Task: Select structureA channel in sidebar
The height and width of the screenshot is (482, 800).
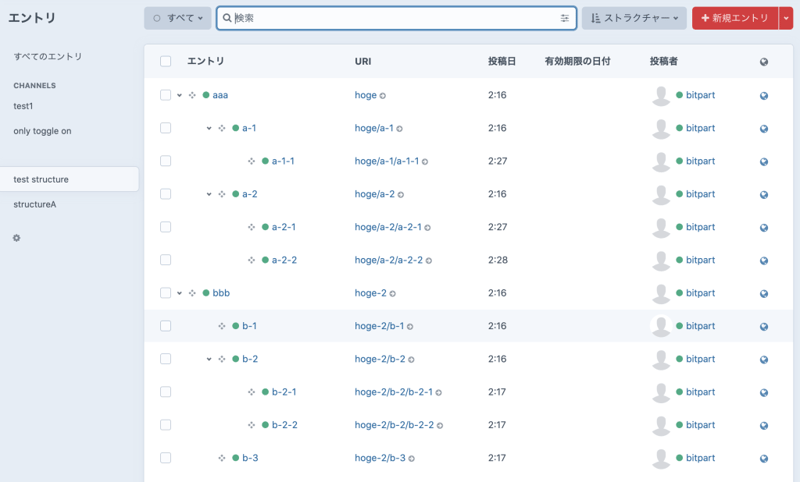Action: [35, 204]
